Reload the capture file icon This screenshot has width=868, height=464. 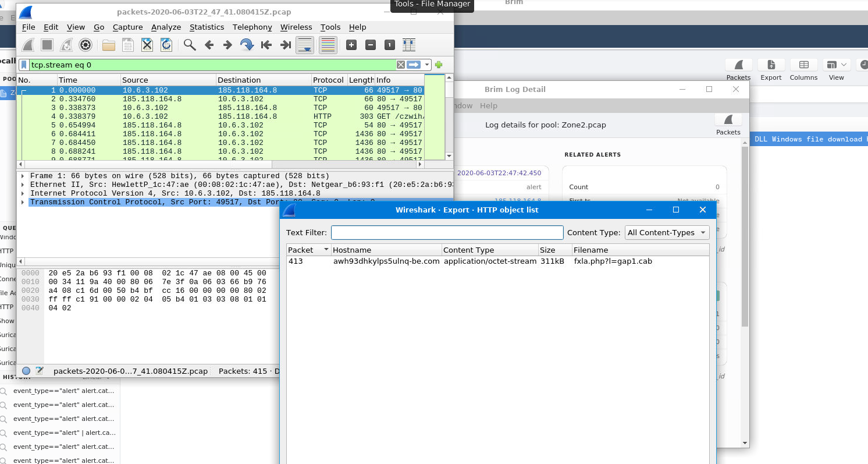point(166,45)
